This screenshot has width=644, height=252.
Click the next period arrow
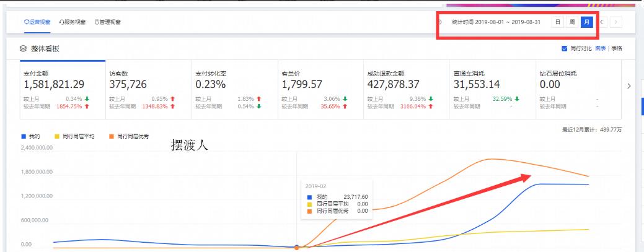[615, 22]
